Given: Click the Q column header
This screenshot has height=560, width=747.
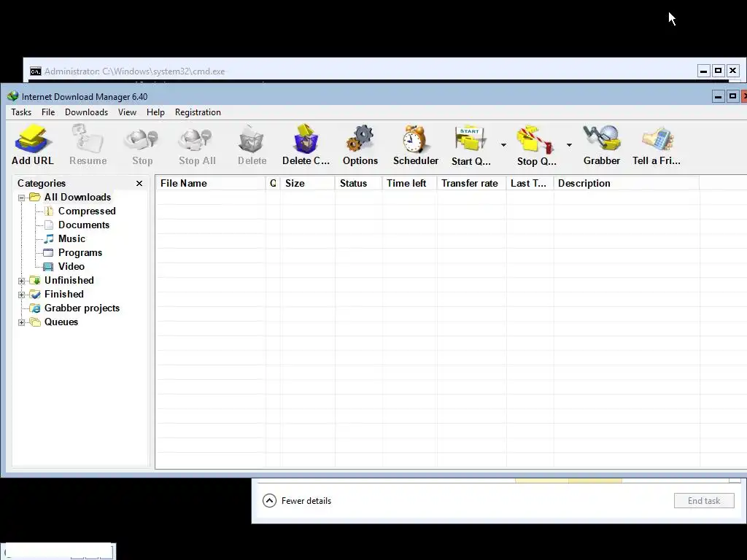Looking at the screenshot, I should (x=273, y=183).
